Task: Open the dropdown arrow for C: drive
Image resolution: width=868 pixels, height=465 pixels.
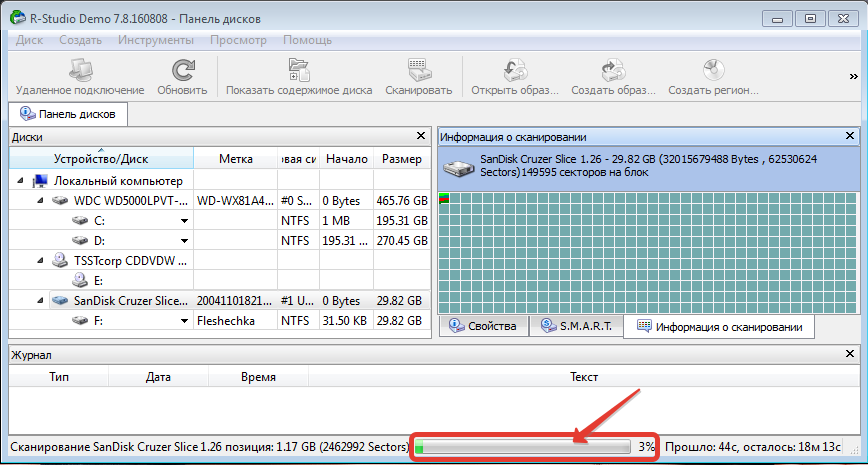Action: [184, 221]
